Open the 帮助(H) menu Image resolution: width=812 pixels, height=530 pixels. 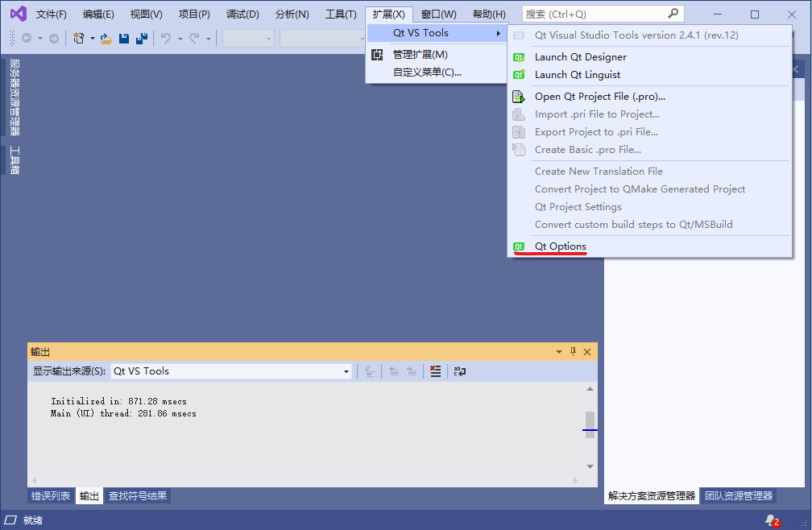coord(489,14)
